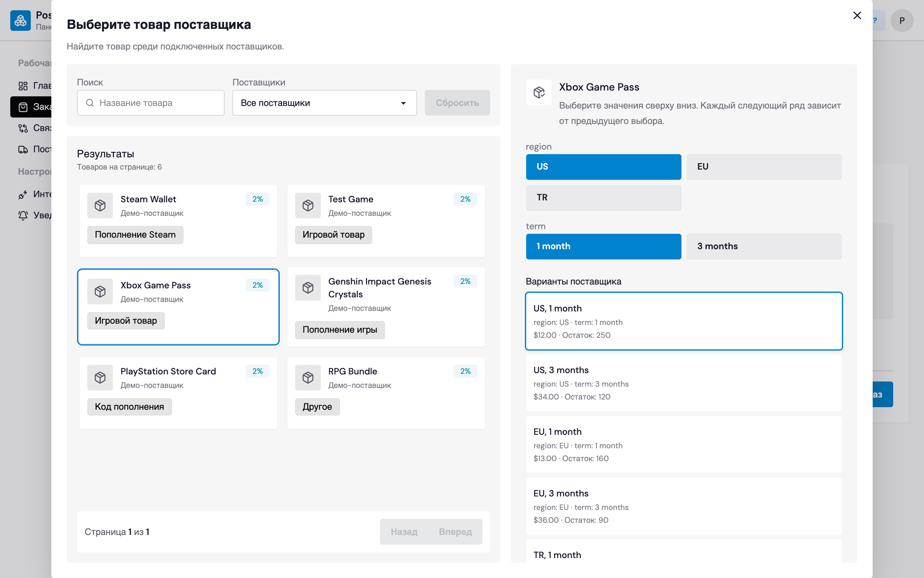
Task: Choose the 1 month term
Action: pos(603,246)
